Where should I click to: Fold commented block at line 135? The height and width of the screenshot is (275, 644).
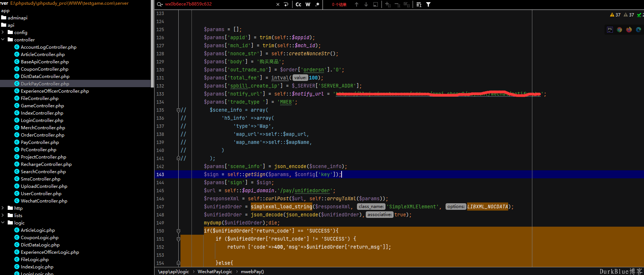[178, 110]
